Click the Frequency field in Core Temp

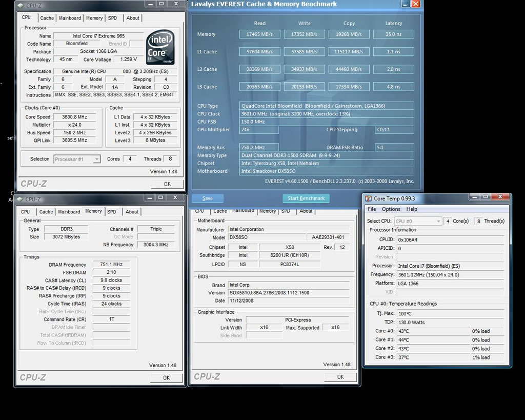(x=450, y=275)
